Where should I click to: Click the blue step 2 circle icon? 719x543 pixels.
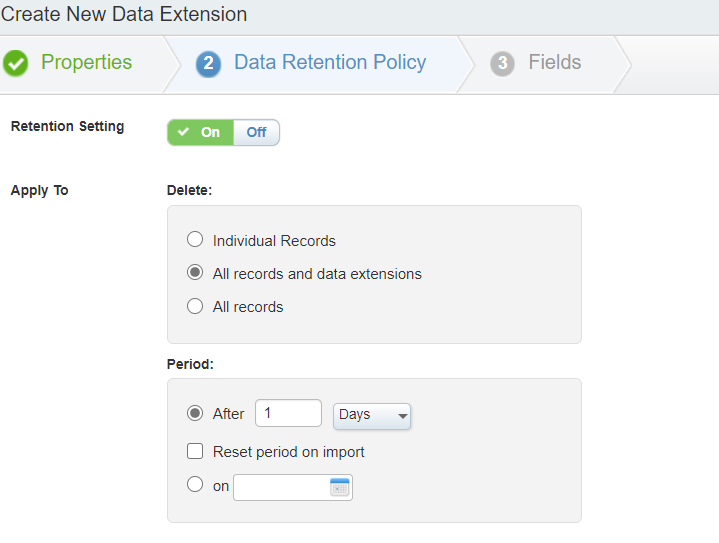click(x=209, y=63)
